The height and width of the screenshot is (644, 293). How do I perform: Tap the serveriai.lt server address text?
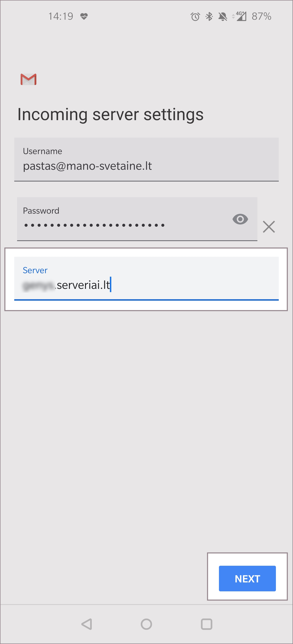click(x=67, y=285)
